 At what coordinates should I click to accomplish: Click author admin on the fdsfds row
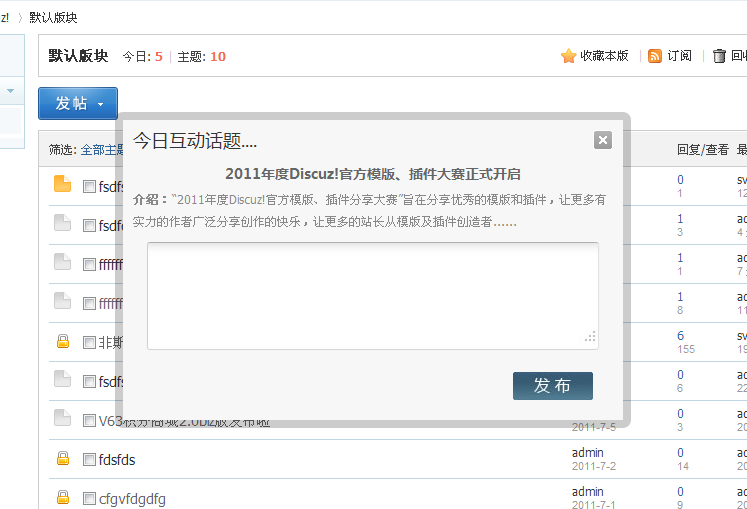587,452
